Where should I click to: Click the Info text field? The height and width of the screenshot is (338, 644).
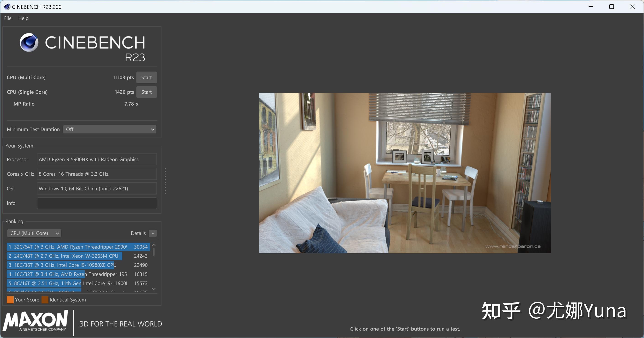click(97, 203)
